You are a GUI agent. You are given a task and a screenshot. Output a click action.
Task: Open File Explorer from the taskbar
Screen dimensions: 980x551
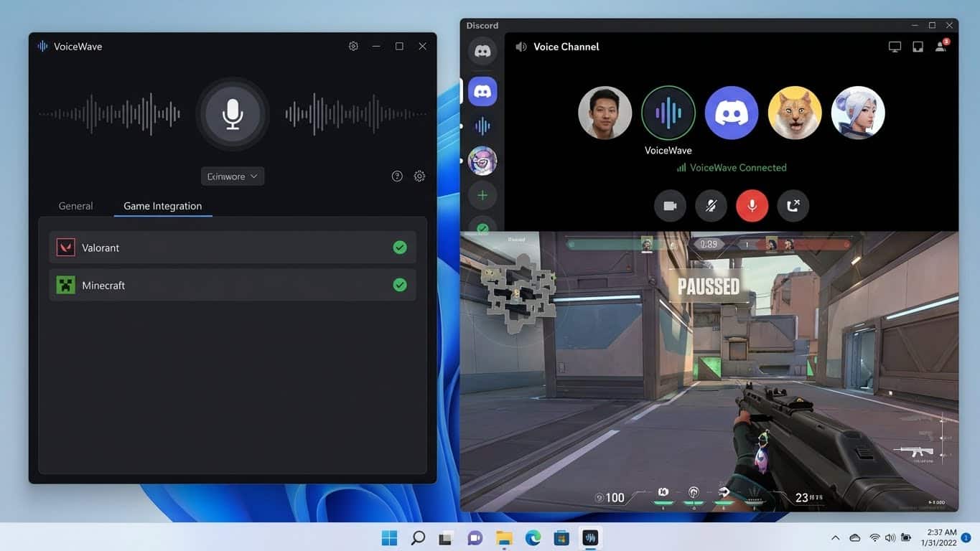504,537
